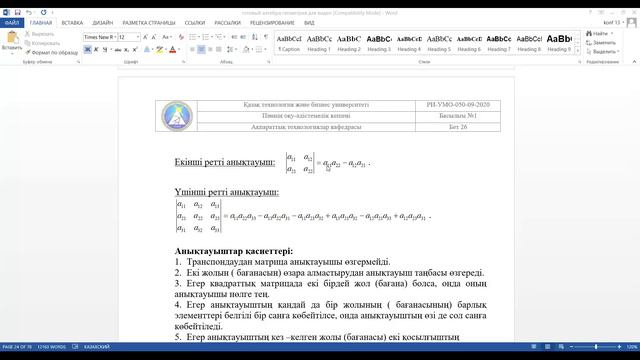This screenshot has height=360, width=640.
Task: Open the font size combo box
Action: click(129, 37)
